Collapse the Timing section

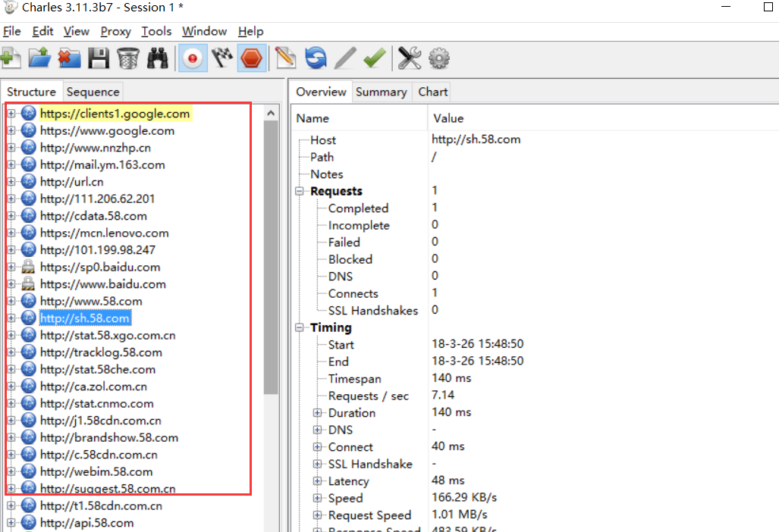(x=299, y=327)
